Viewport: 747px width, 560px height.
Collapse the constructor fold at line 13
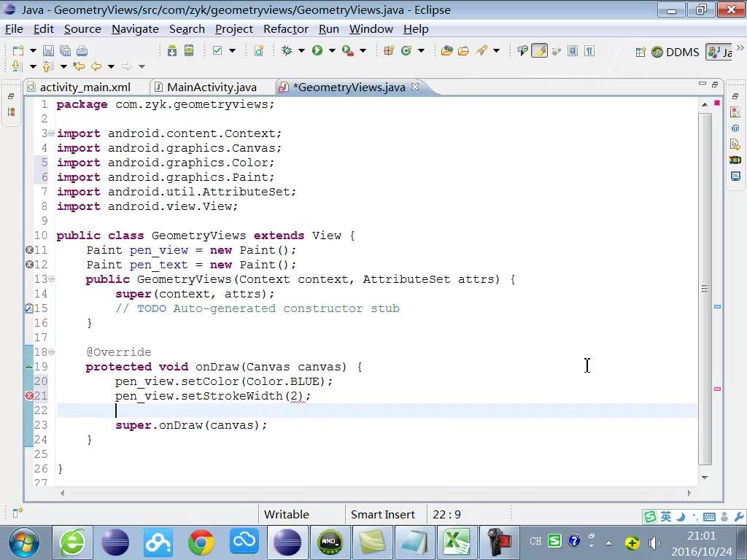pyautogui.click(x=52, y=279)
